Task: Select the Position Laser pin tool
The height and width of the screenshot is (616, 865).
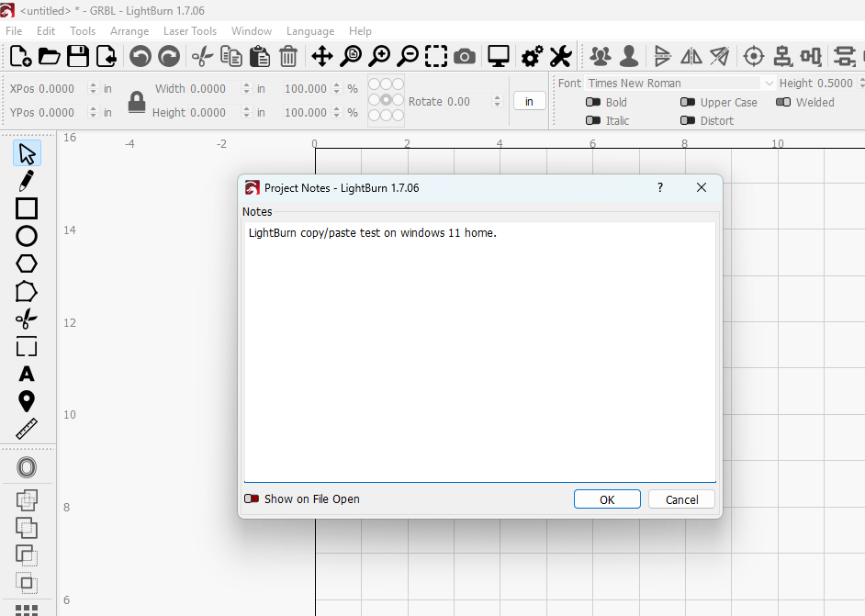Action: point(27,401)
